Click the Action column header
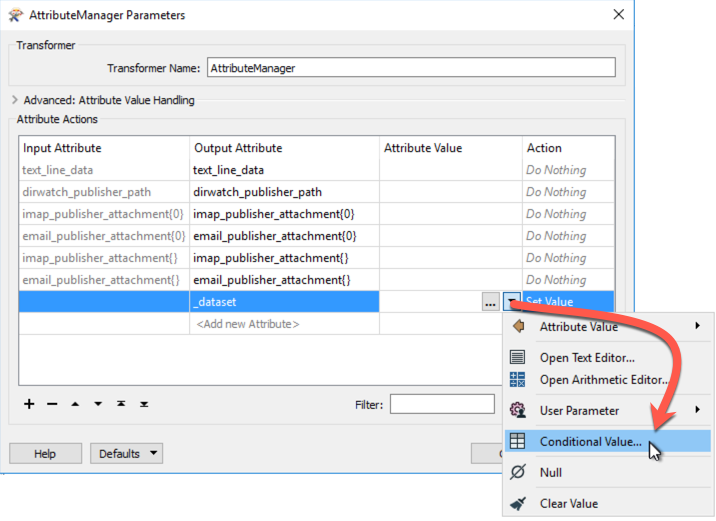This screenshot has height=521, width=716. coord(568,148)
